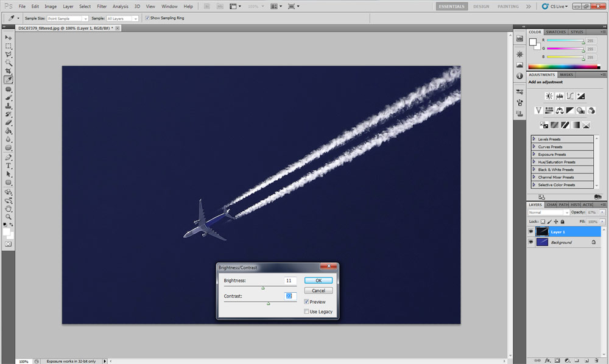Viewport: 609px width, 364px height.
Task: Select the Polygonal Lasso tool
Action: click(x=8, y=54)
